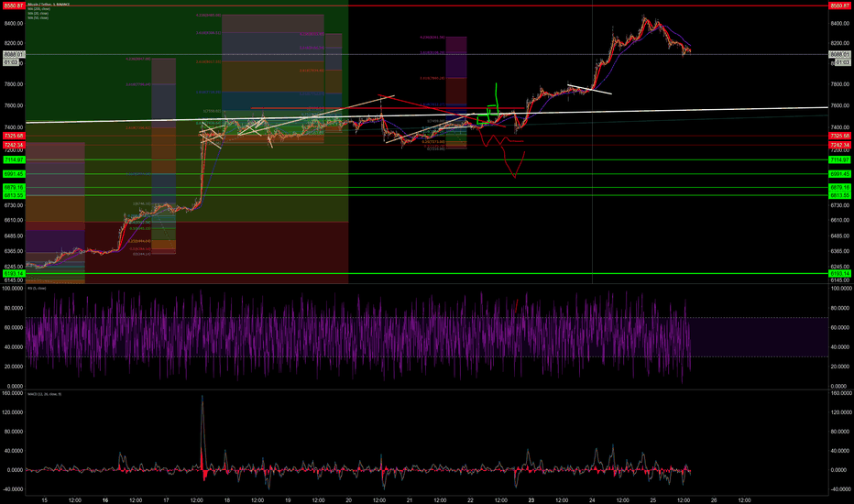Viewport: 854px width, 504px height.
Task: Click the -40.0000 tick on the left MACD scale
Action: click(13, 488)
